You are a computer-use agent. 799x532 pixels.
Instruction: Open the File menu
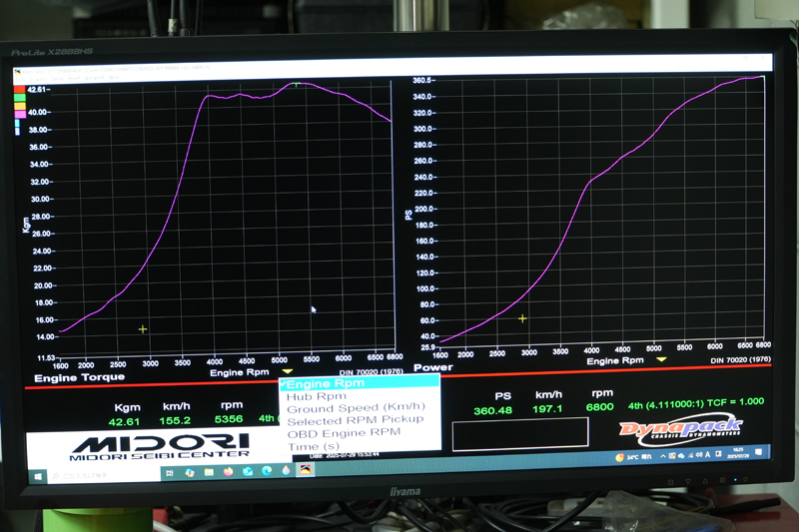point(19,80)
